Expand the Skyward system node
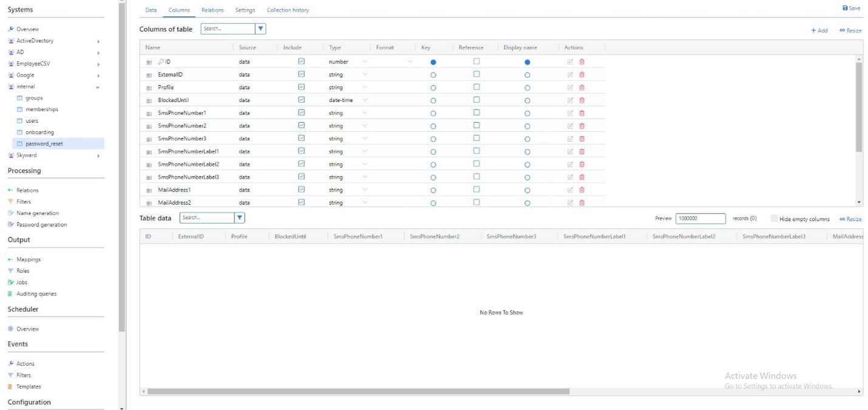The height and width of the screenshot is (410, 868). [97, 155]
